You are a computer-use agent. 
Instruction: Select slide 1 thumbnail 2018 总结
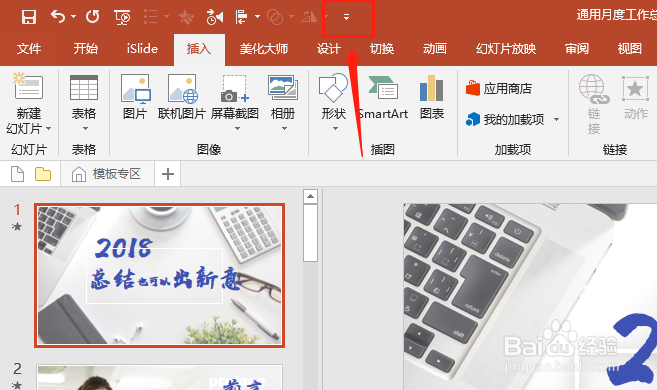160,276
